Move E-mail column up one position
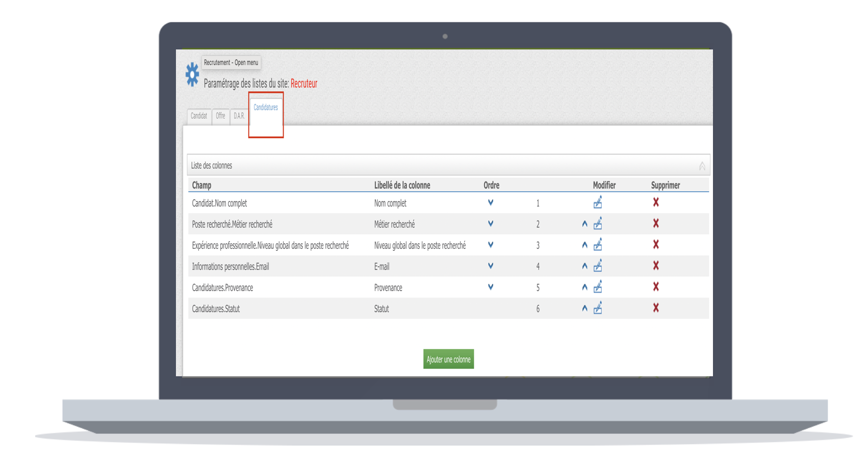The height and width of the screenshot is (467, 868). pyautogui.click(x=584, y=266)
